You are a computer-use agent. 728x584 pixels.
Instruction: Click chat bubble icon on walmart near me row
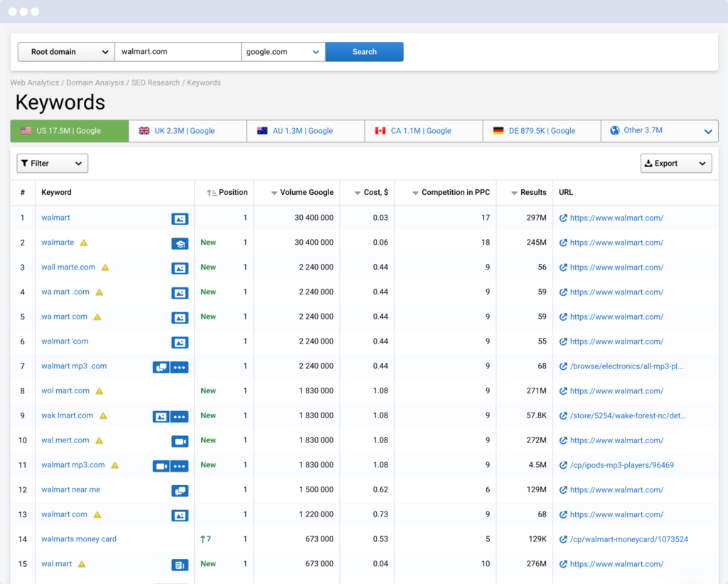180,491
